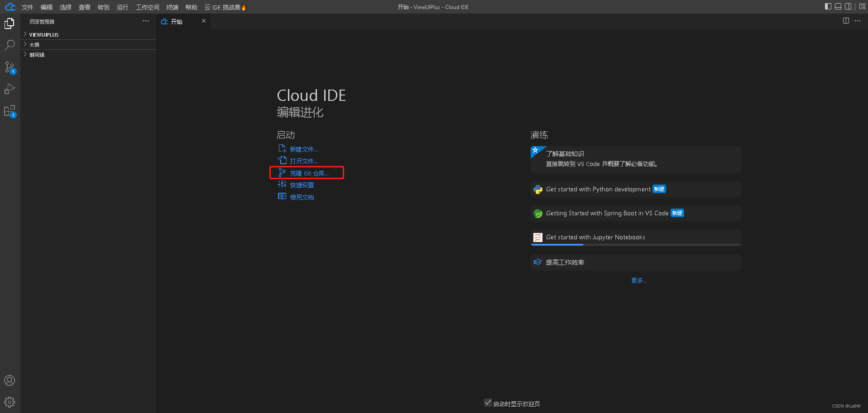
Task: Open the 工作空间 menu
Action: pyautogui.click(x=148, y=7)
